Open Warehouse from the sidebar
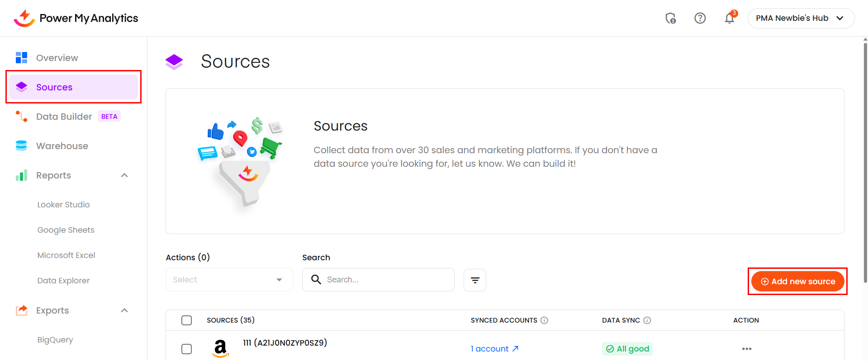Image resolution: width=868 pixels, height=361 pixels. (x=62, y=146)
